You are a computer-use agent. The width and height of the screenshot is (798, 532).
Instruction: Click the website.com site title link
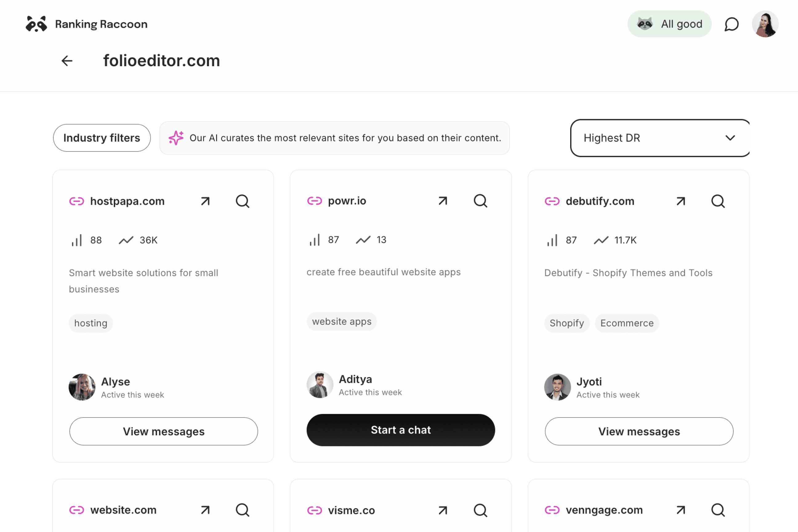pos(123,510)
